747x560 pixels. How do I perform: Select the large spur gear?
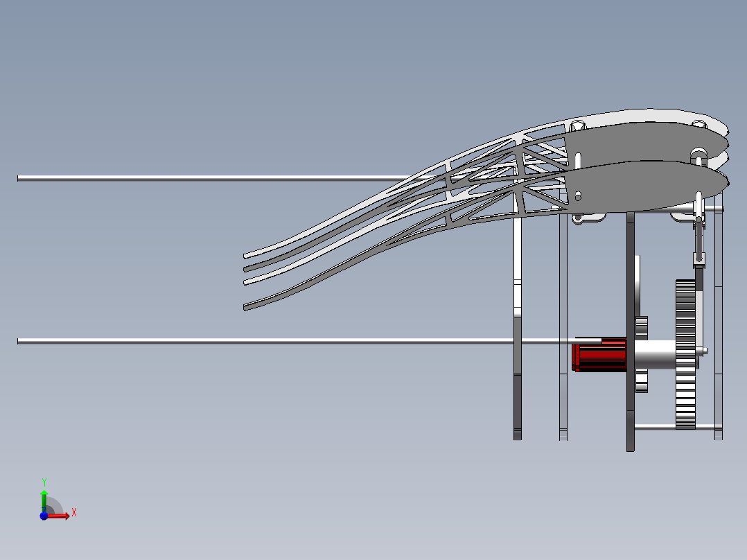tap(685, 354)
